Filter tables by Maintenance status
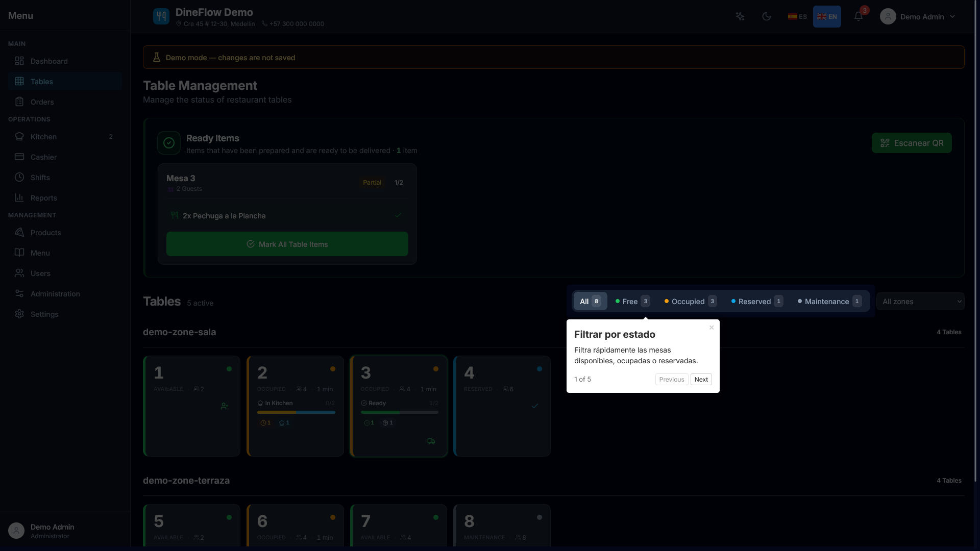 (829, 301)
